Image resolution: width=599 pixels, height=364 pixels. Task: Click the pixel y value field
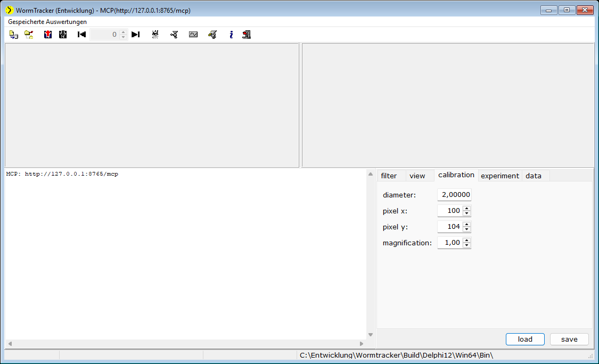450,227
